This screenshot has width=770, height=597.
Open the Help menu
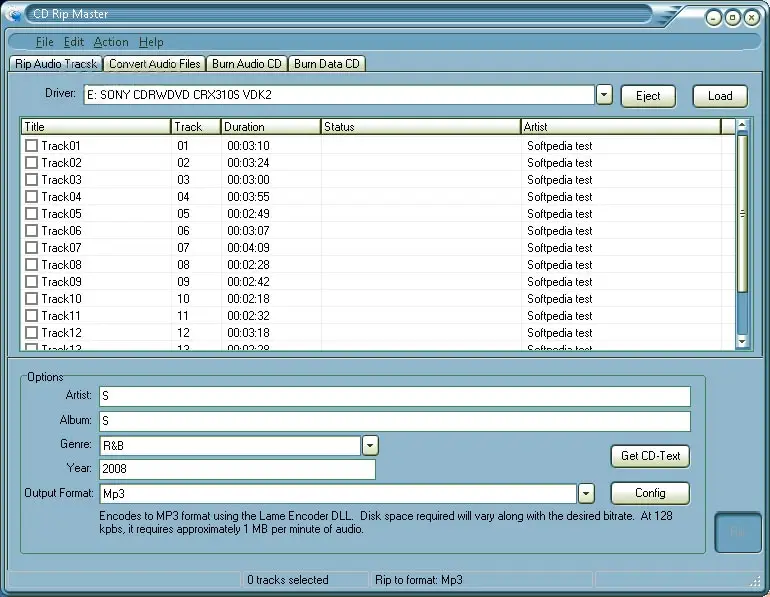click(x=151, y=42)
